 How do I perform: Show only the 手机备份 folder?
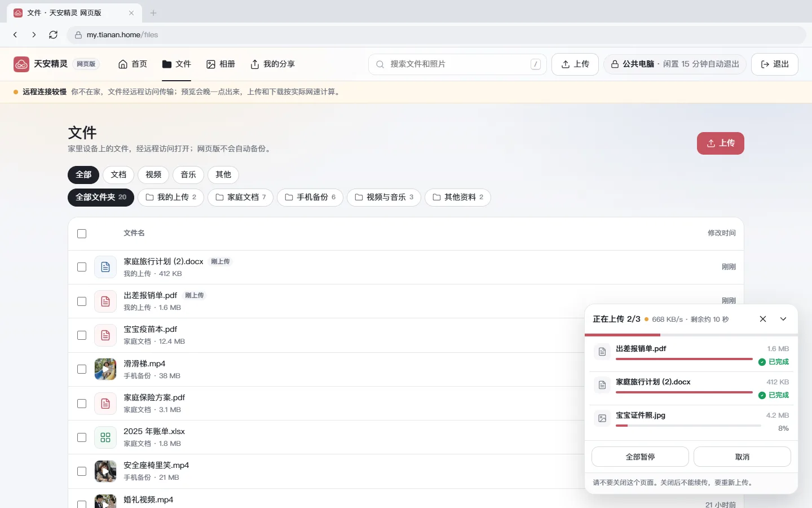click(310, 198)
